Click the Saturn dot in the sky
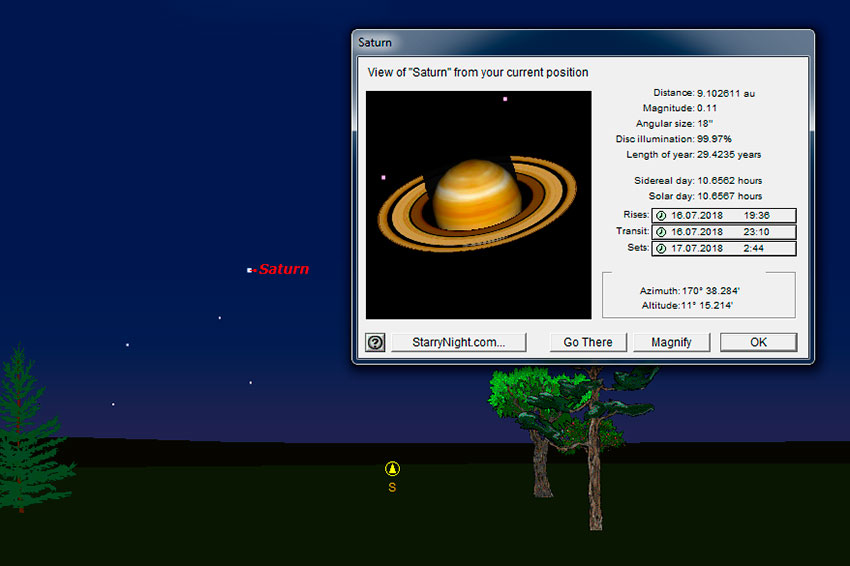 point(250,270)
